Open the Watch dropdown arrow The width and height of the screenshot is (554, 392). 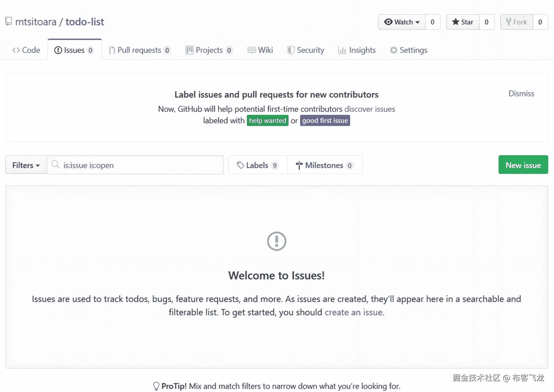coord(418,22)
